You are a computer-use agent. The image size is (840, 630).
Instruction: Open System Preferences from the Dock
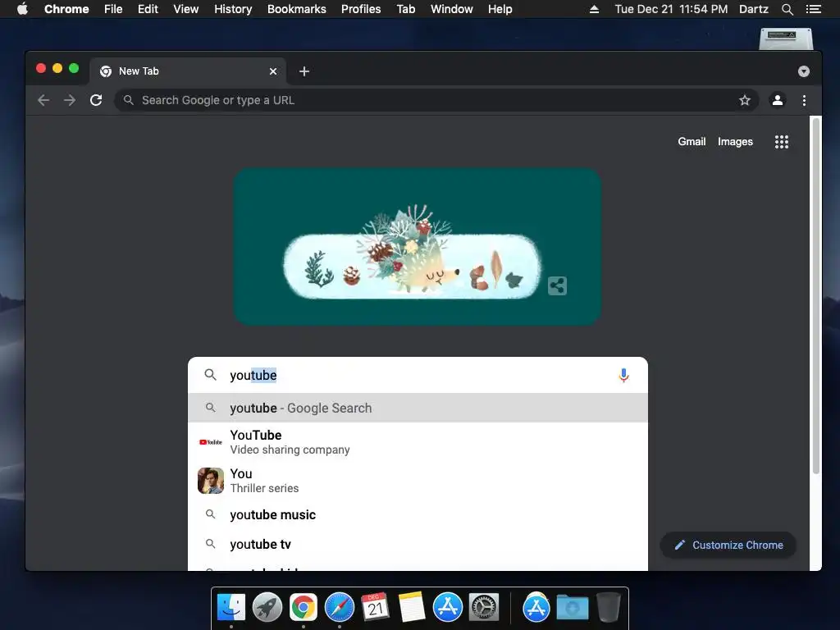(x=484, y=608)
